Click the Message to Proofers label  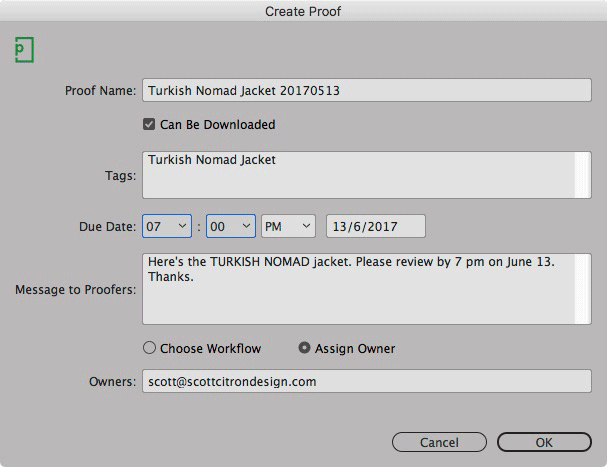coord(75,290)
